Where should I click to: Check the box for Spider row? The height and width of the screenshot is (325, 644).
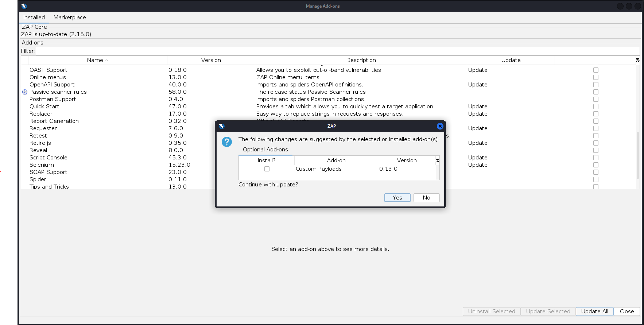pyautogui.click(x=596, y=179)
